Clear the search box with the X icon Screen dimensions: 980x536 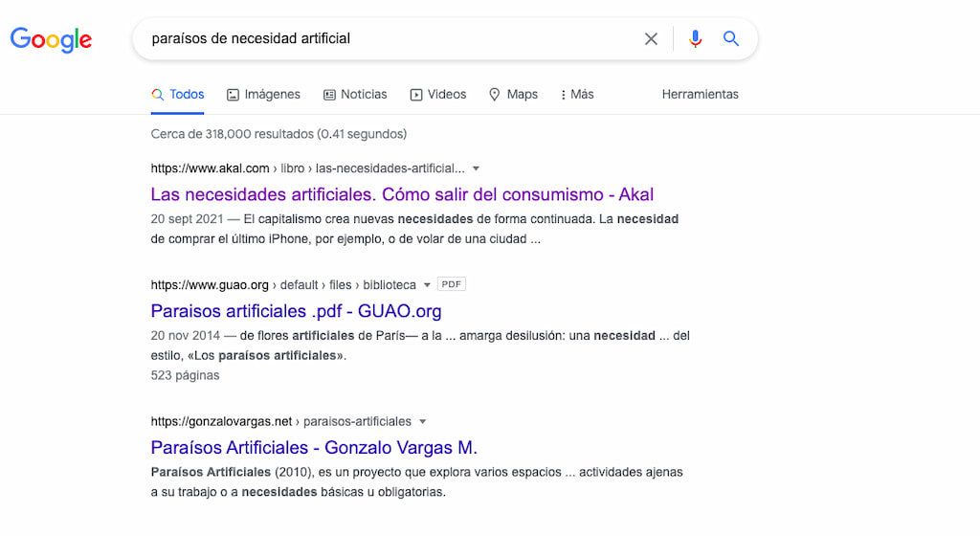click(x=651, y=38)
